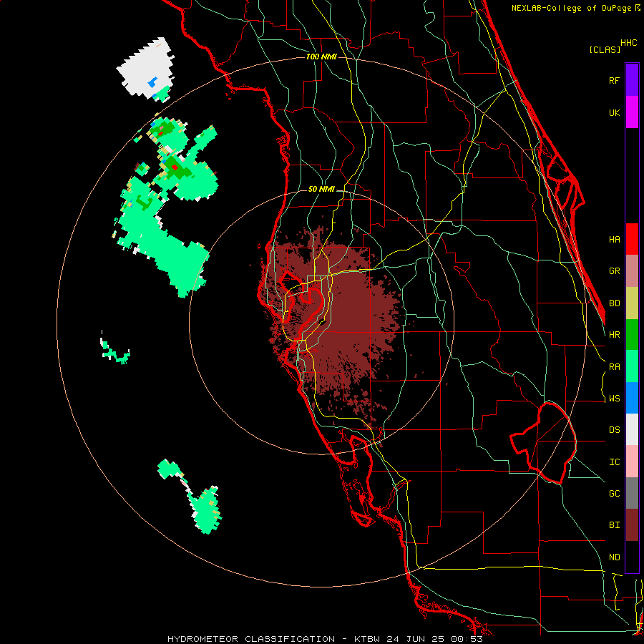
Task: Click the large white dry snow echo
Action: [x=146, y=68]
